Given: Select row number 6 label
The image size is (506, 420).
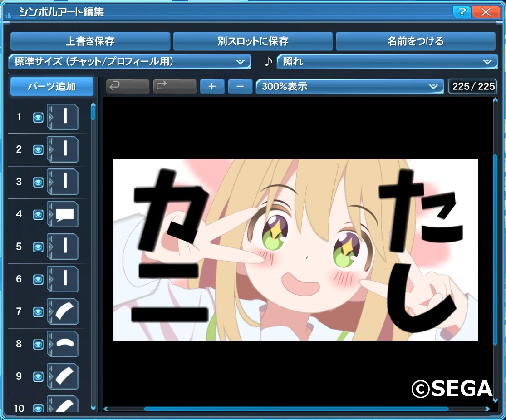Looking at the screenshot, I should click(x=19, y=279).
